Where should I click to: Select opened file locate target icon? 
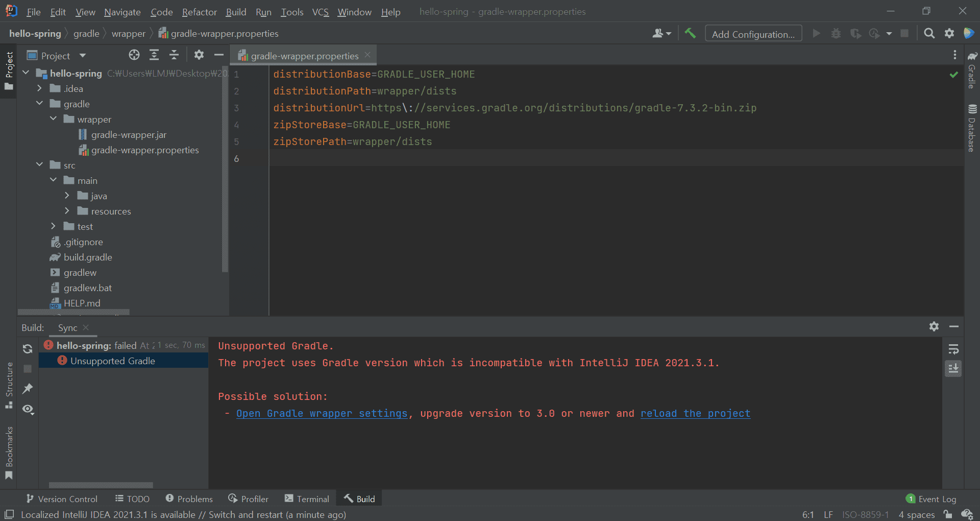point(134,55)
